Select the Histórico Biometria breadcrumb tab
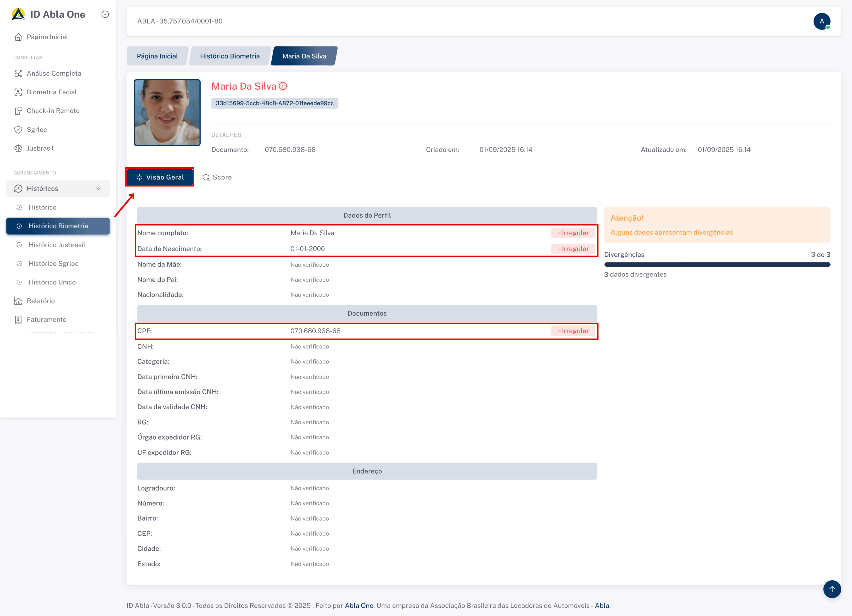This screenshot has height=616, width=852. [x=230, y=56]
